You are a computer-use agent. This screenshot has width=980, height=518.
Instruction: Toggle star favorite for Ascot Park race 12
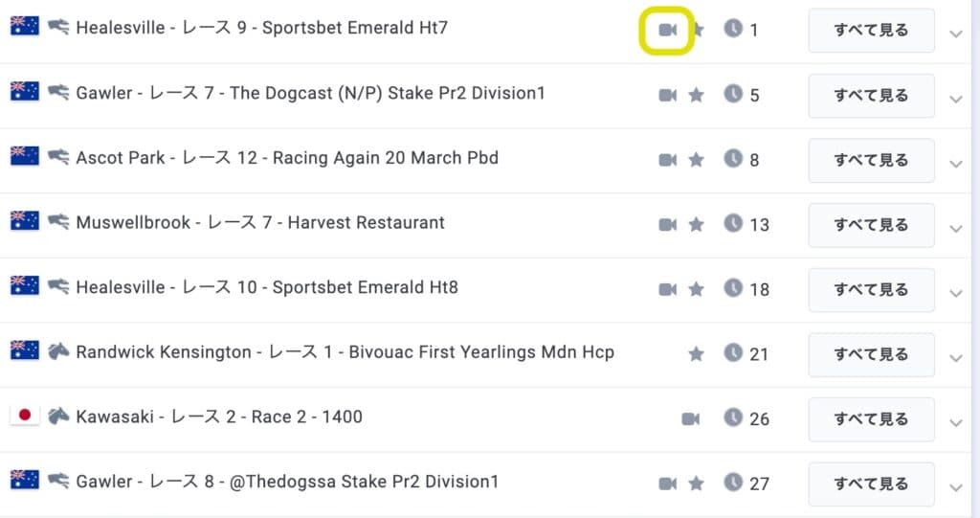696,160
